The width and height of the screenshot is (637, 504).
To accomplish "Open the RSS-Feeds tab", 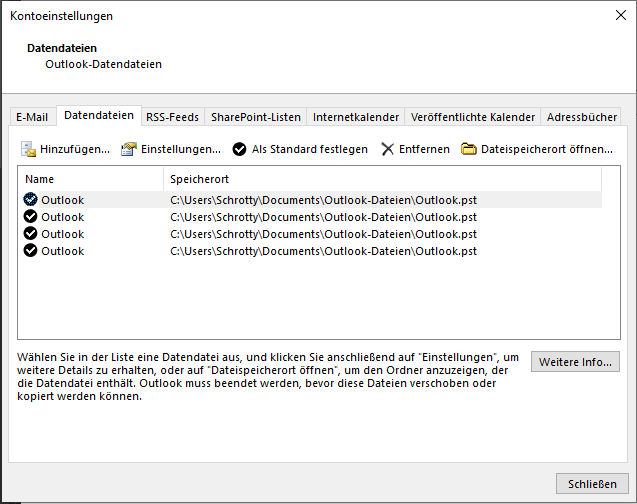I will [x=172, y=117].
